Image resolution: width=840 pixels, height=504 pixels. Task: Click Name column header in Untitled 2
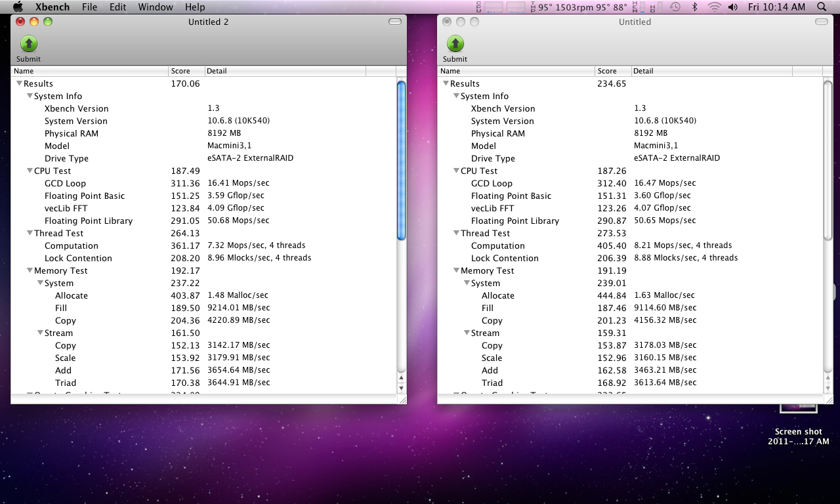click(x=90, y=71)
